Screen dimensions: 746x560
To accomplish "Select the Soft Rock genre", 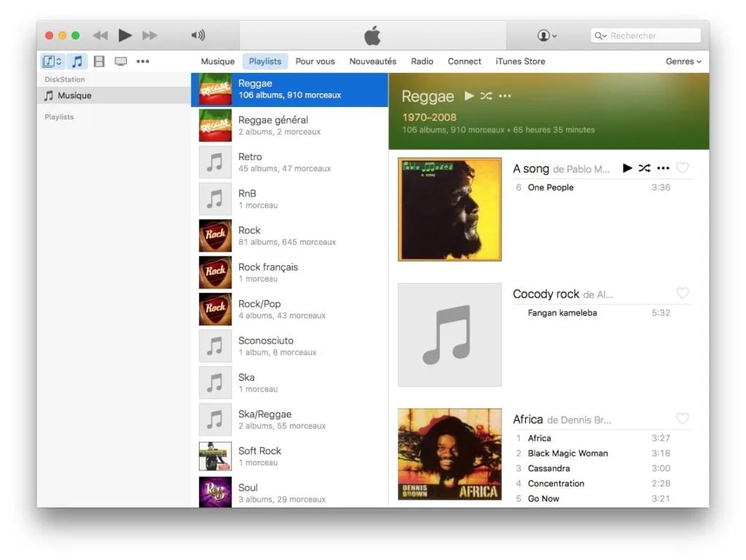I will pos(290,457).
